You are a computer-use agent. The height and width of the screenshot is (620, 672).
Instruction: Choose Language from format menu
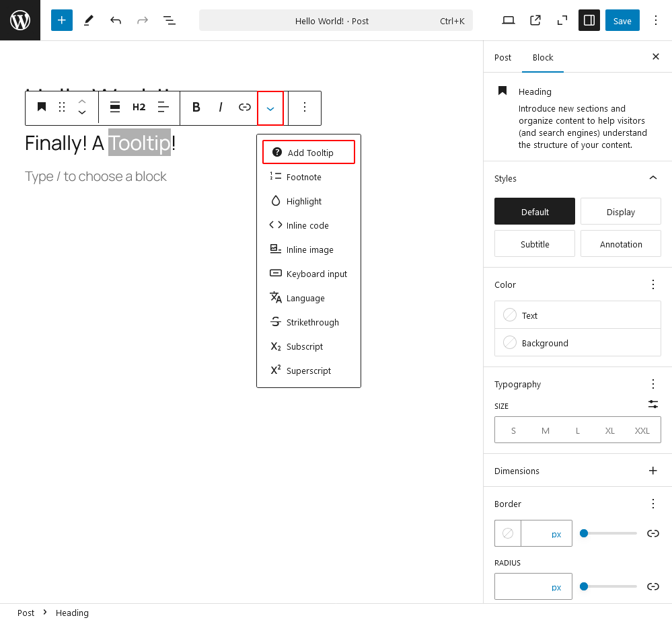(x=309, y=298)
